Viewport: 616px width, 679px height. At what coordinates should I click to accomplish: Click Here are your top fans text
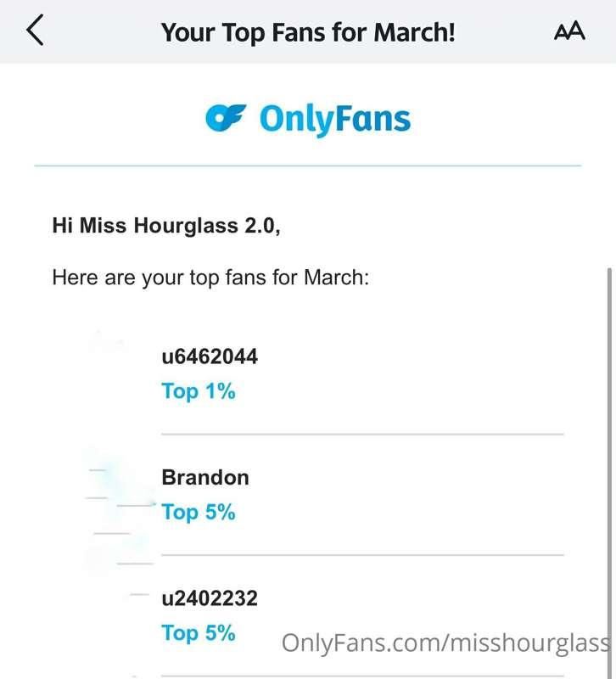pos(210,278)
